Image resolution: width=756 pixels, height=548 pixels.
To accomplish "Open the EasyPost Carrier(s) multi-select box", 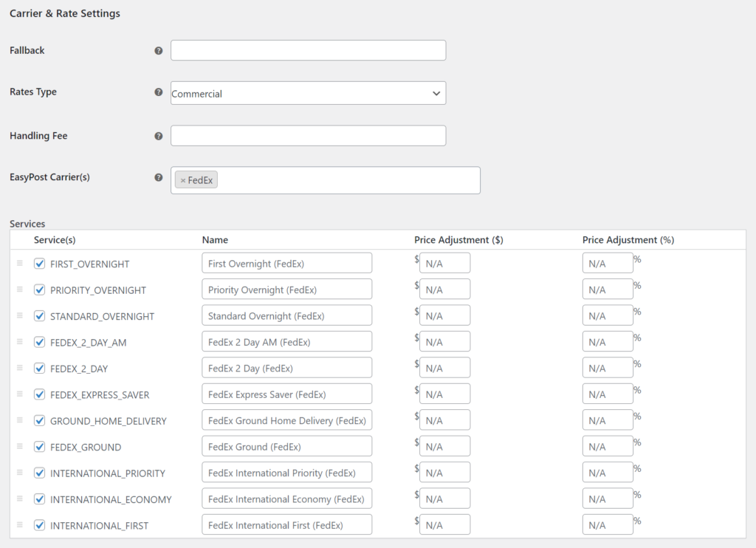I will tap(347, 180).
